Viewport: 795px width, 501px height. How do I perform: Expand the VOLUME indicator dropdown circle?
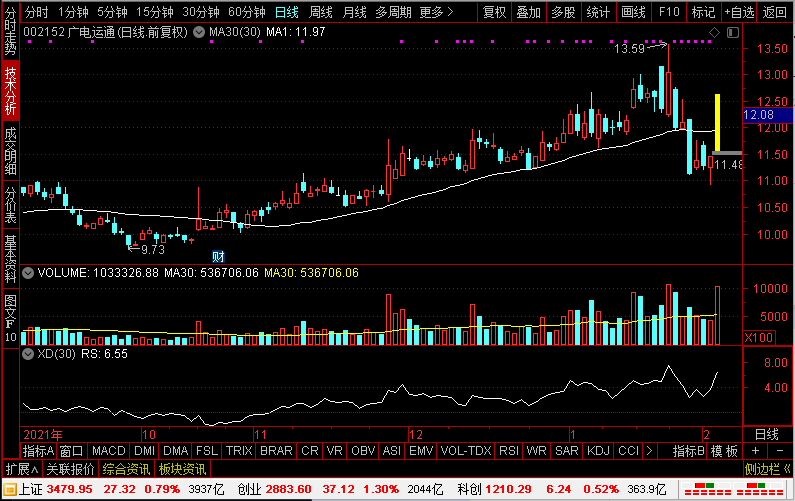point(28,273)
